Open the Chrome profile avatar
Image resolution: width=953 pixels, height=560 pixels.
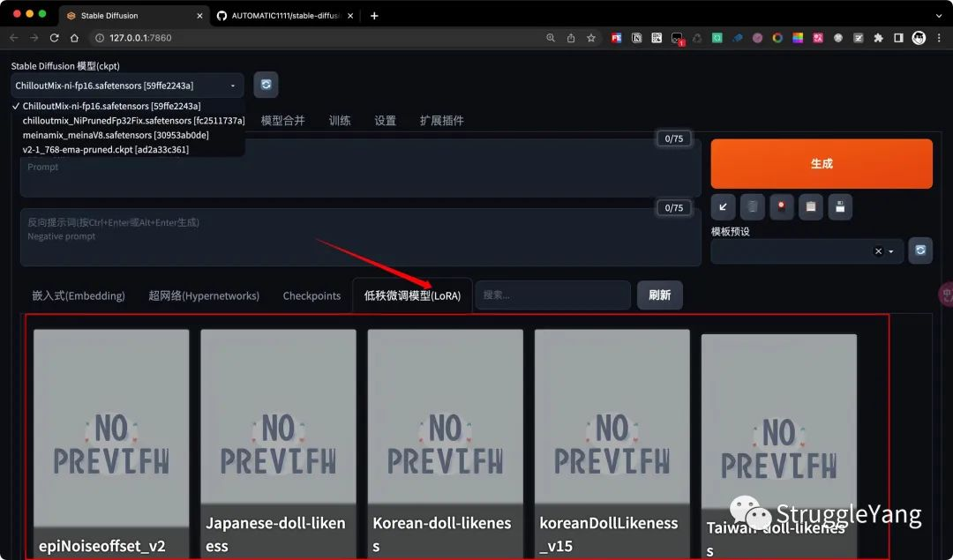point(919,38)
